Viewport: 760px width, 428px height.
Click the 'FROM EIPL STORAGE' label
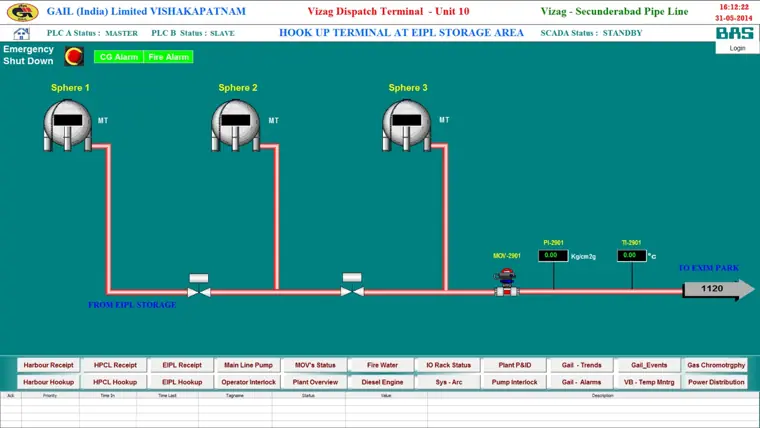(x=132, y=305)
